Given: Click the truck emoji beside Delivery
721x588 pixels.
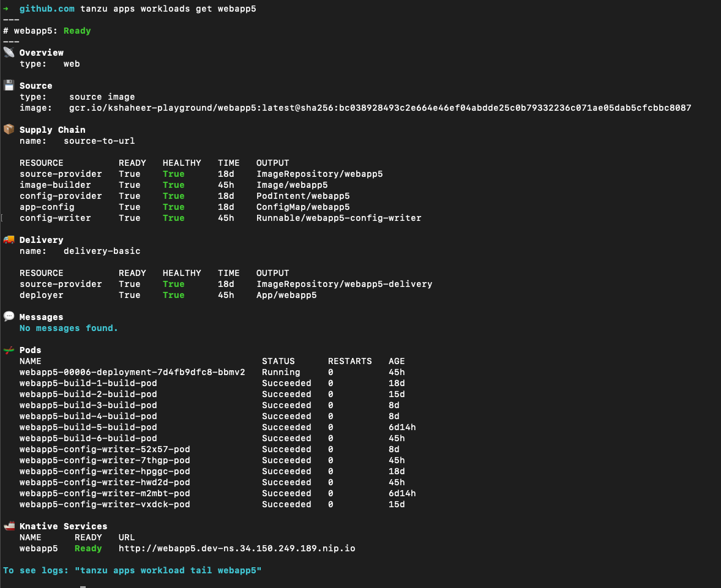Looking at the screenshot, I should pyautogui.click(x=9, y=239).
